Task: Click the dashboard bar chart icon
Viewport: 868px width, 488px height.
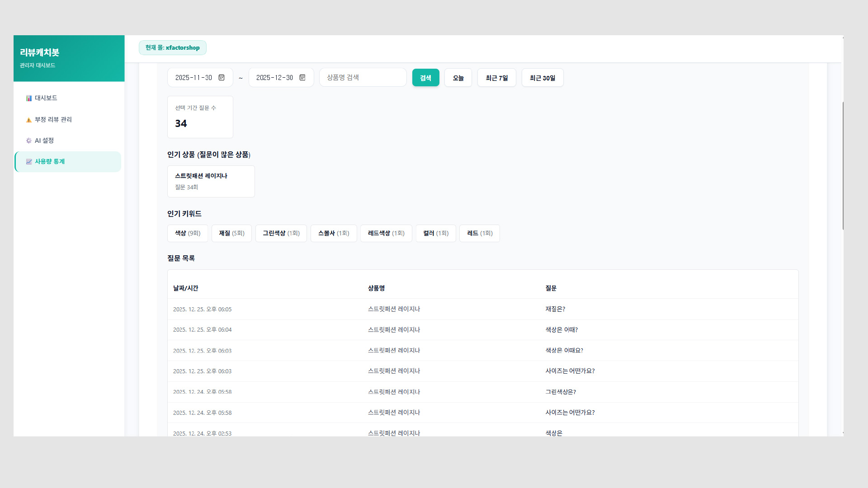Action: (29, 98)
